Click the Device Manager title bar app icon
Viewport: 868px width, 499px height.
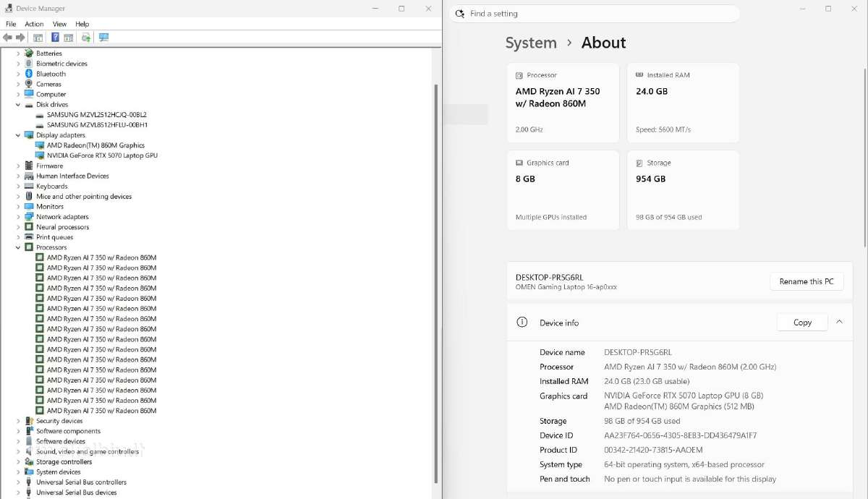8,9
